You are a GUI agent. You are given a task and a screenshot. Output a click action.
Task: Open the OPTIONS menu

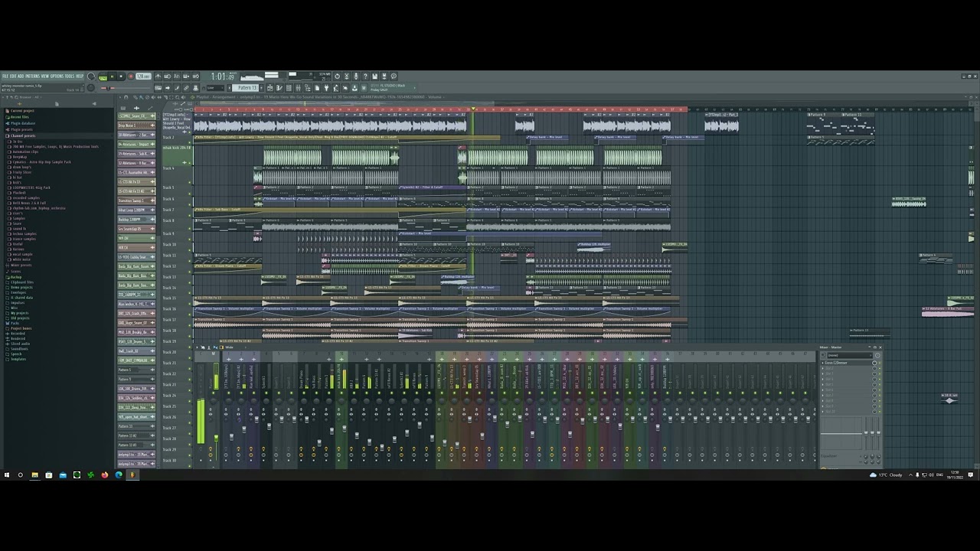click(x=57, y=77)
